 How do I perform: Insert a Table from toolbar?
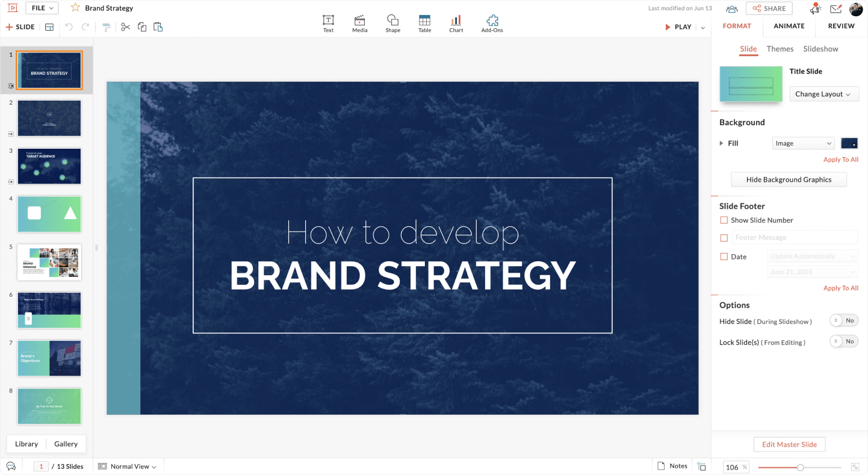coord(424,23)
